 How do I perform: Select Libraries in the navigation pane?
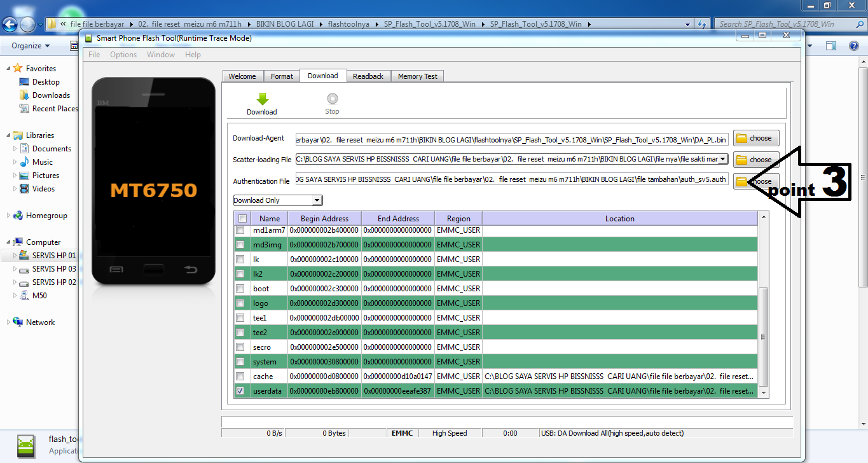click(x=39, y=135)
